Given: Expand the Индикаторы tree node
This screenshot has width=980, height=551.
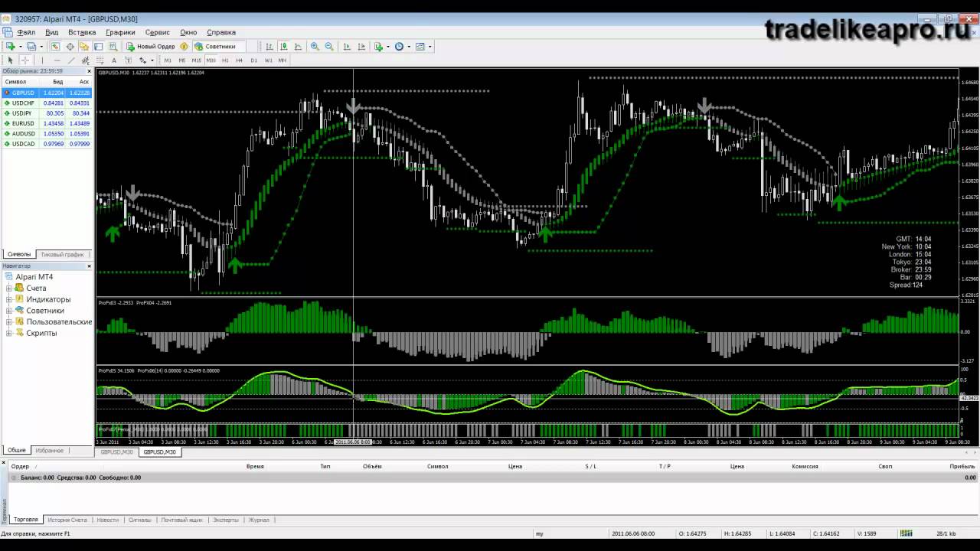Looking at the screenshot, I should (9, 299).
